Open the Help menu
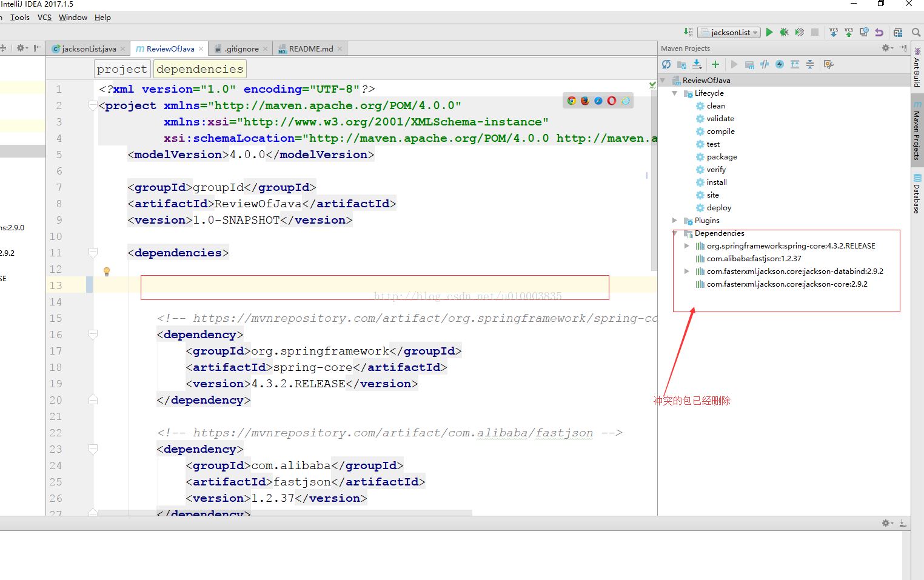The height and width of the screenshot is (580, 924). 102,18
